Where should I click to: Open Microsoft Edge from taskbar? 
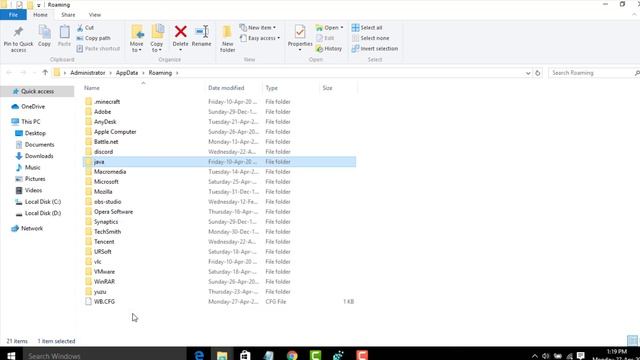(199, 355)
